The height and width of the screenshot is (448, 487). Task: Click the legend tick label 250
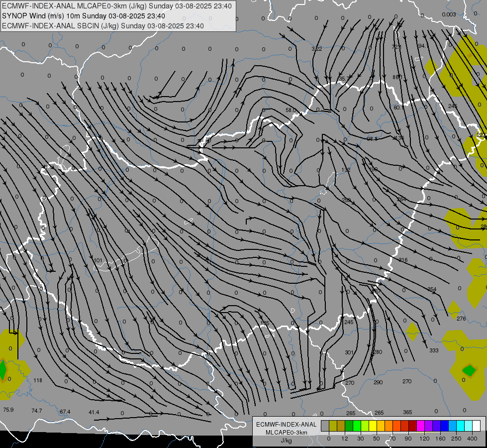pyautogui.click(x=456, y=439)
